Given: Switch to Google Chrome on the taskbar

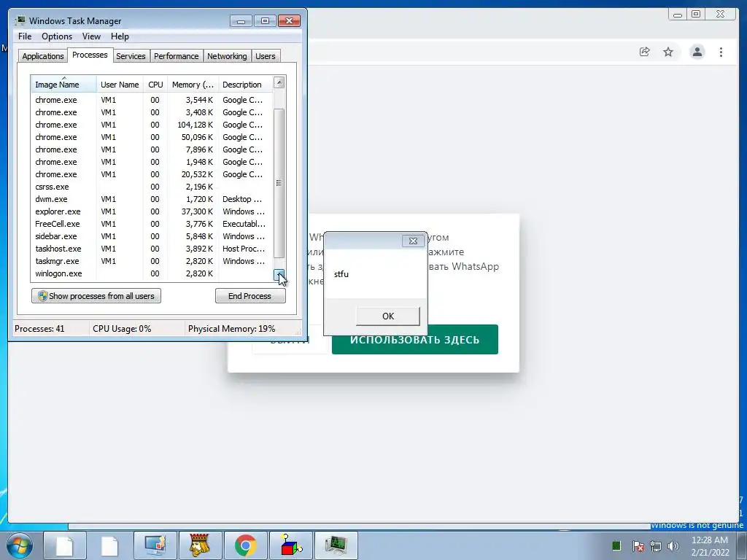Looking at the screenshot, I should [245, 545].
